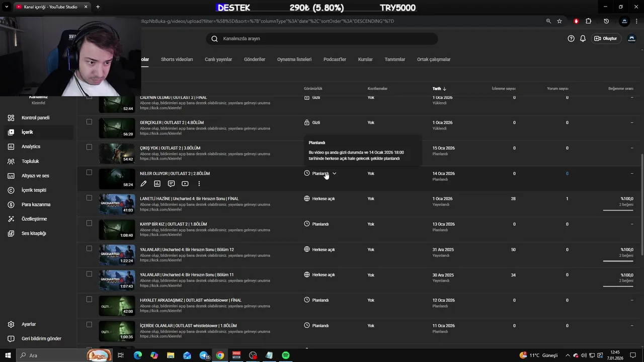Open Para kazanma monetization section
Image resolution: width=644 pixels, height=362 pixels.
click(x=38, y=205)
